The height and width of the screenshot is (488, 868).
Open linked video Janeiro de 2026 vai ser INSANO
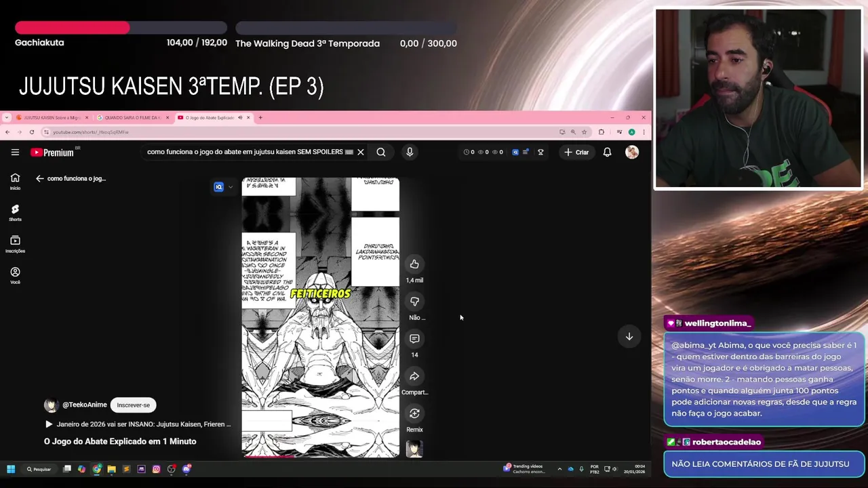pos(138,424)
